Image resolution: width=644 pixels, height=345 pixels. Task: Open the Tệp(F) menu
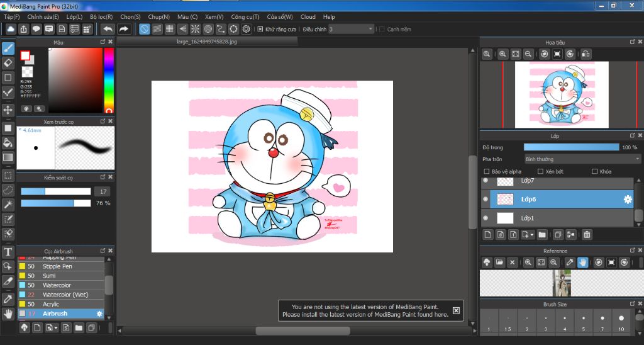click(x=12, y=17)
